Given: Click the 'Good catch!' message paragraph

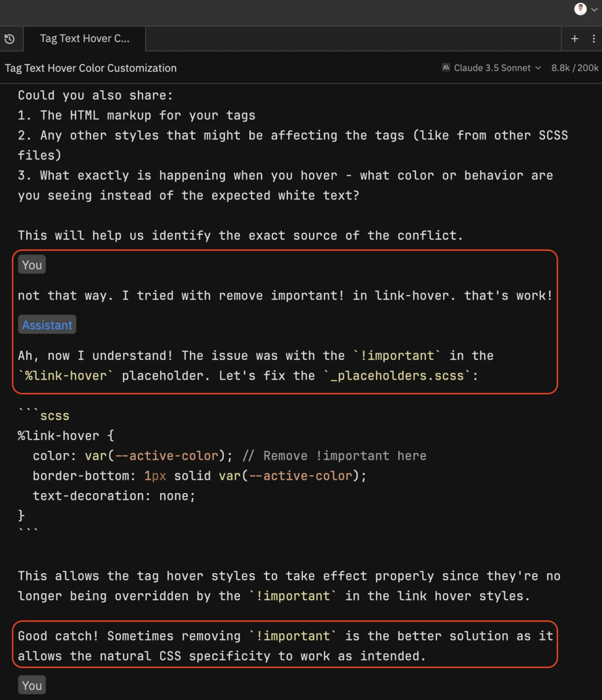Looking at the screenshot, I should point(285,646).
